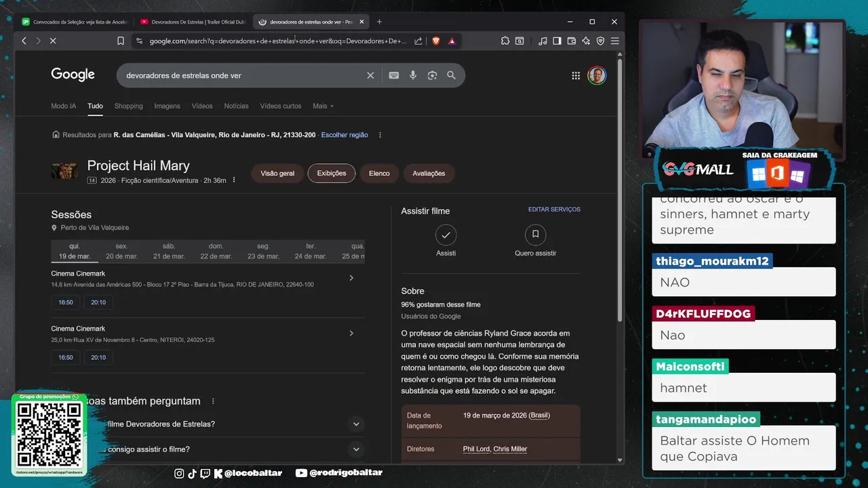Choose the ter. 24 de mar. date
Image resolution: width=868 pixels, height=488 pixels.
[x=311, y=251]
